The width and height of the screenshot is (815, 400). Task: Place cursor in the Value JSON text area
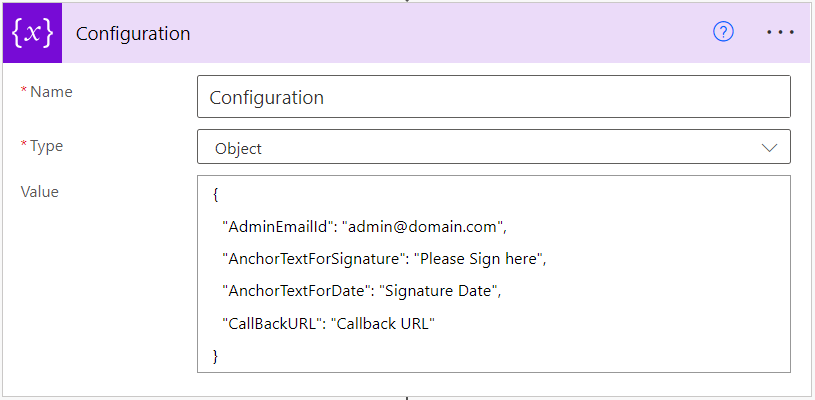(494, 274)
